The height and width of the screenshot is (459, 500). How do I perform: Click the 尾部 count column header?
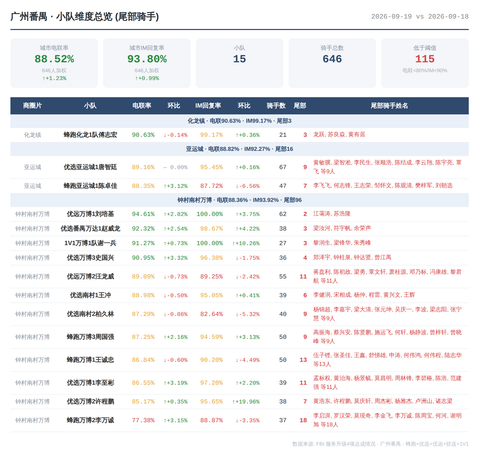click(300, 106)
